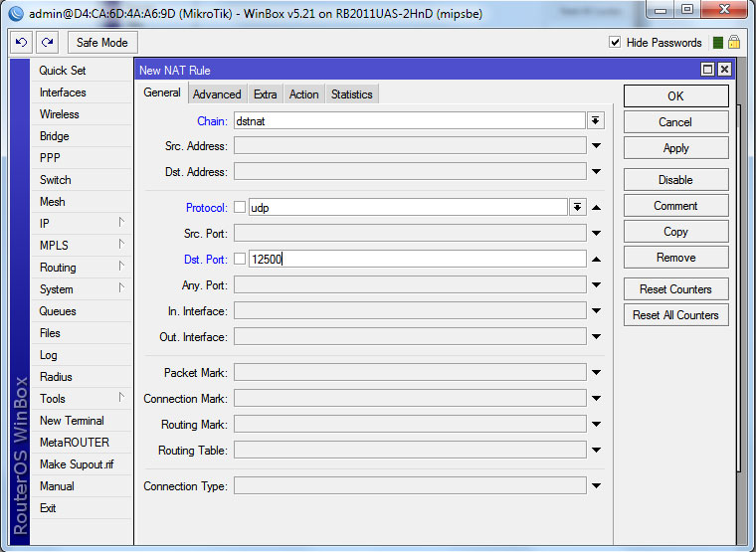Click the redo arrow icon
The width and height of the screenshot is (756, 552).
click(x=47, y=43)
